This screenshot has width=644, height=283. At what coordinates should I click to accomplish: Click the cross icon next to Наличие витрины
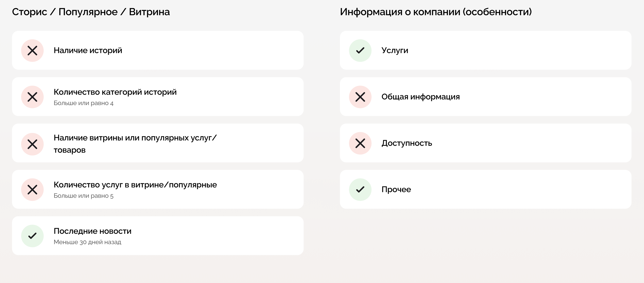[32, 144]
